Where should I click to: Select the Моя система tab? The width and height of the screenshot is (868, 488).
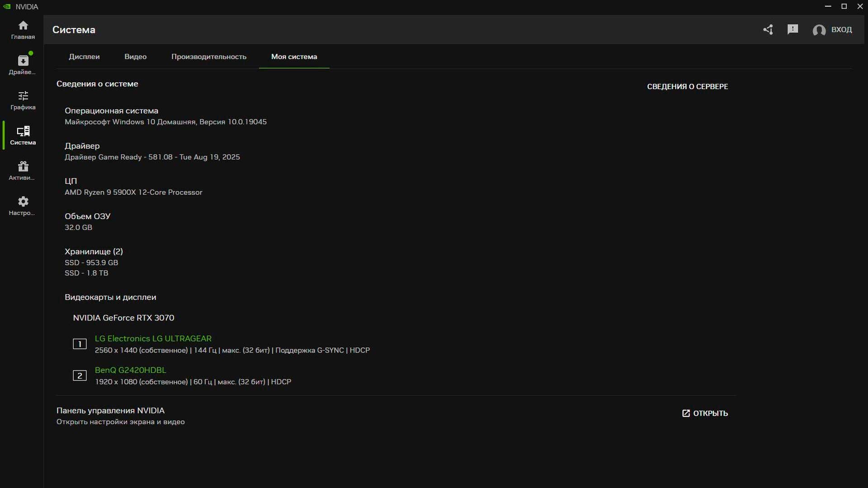(x=293, y=56)
